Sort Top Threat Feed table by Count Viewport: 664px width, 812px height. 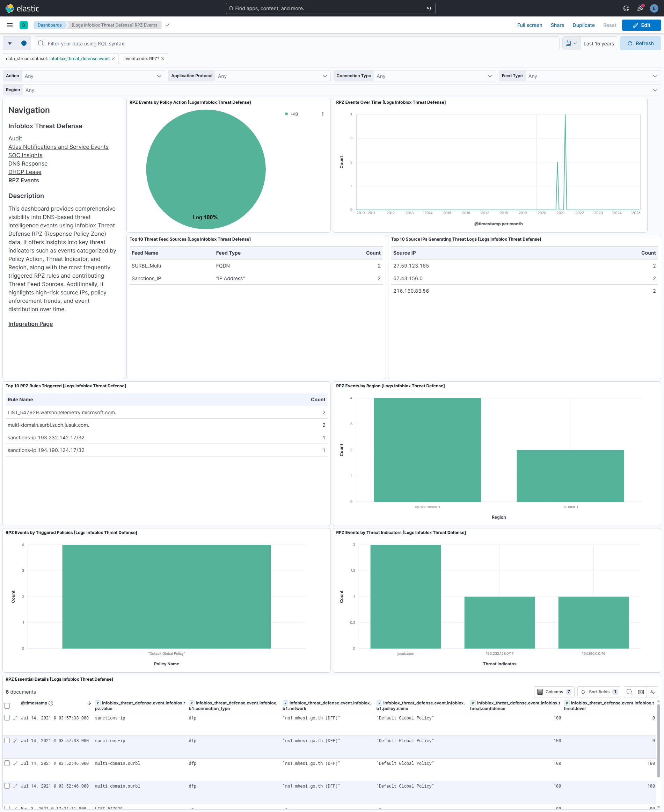click(373, 253)
